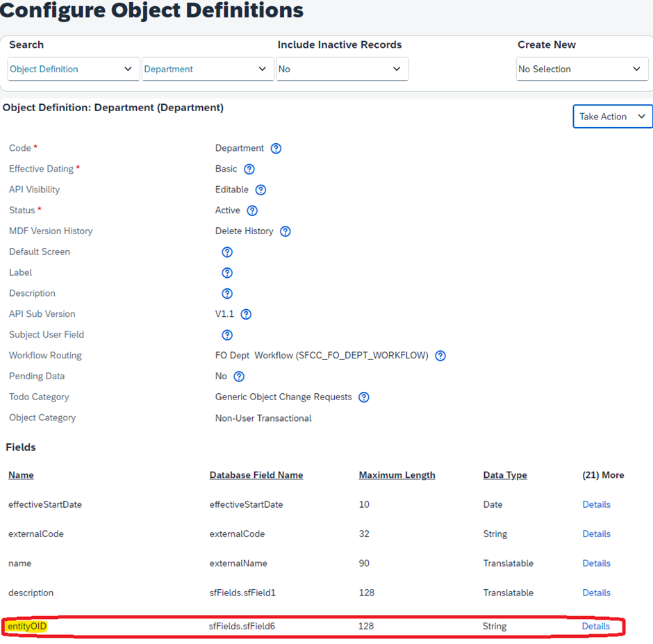The image size is (653, 644).
Task: Open Details link for externalCode field
Action: coord(596,534)
